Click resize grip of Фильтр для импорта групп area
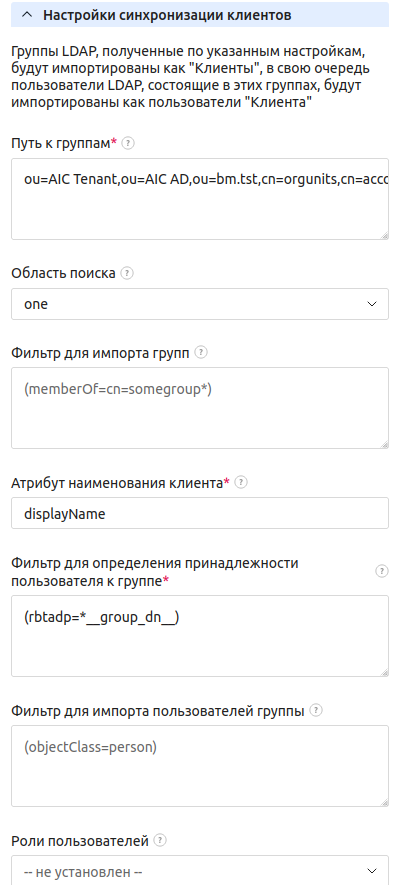404x885 pixels. (385, 445)
